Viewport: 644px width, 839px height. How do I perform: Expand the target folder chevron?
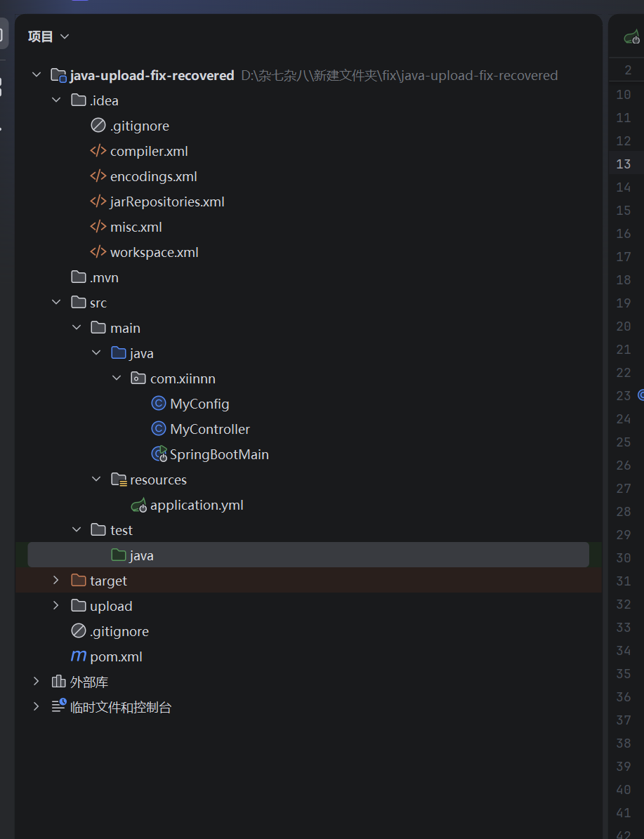(x=56, y=581)
